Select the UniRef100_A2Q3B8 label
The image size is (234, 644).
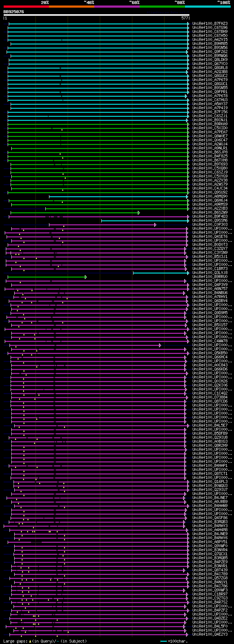(x=210, y=72)
